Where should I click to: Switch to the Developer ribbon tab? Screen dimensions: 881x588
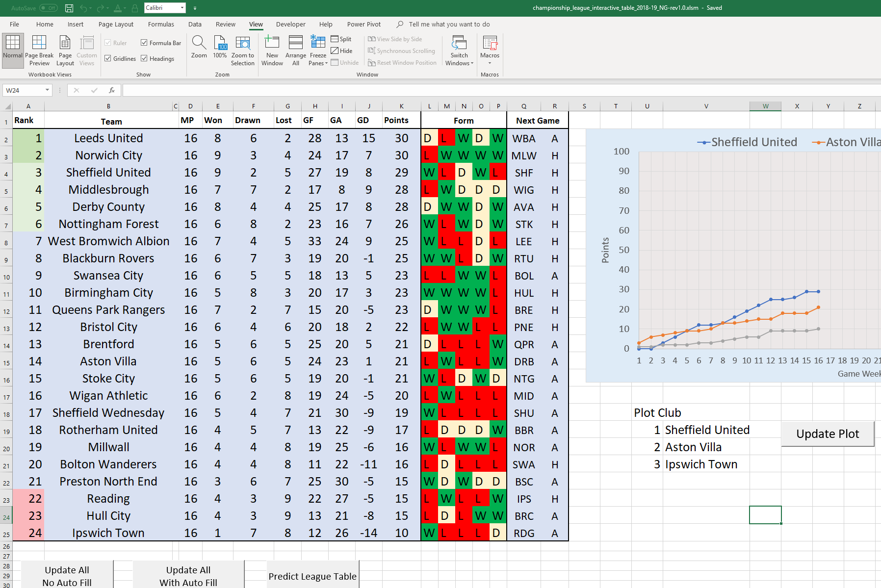290,24
